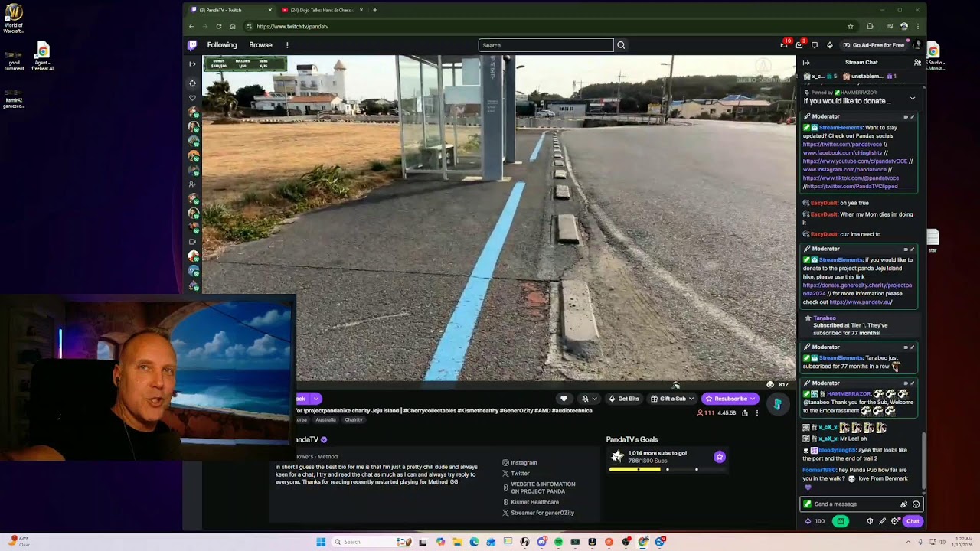
Task: Switch to Dojo Talks YouTube browser tab
Action: tap(321, 10)
